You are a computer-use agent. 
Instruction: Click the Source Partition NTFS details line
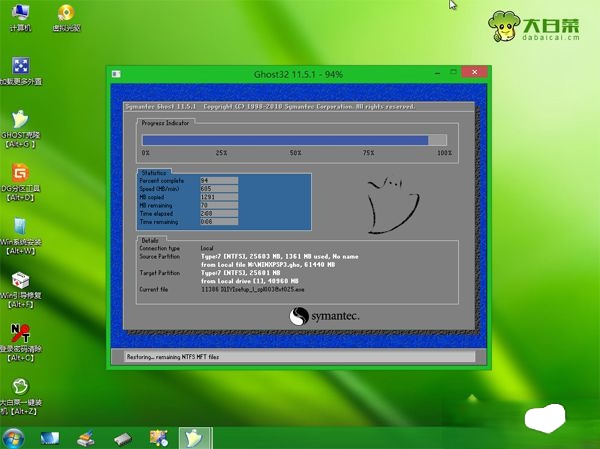280,256
